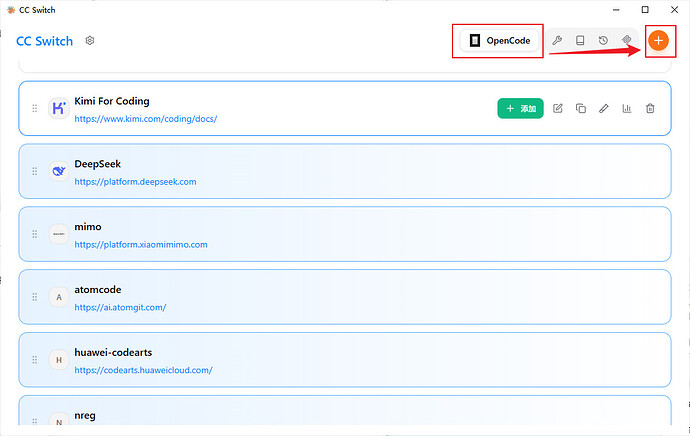The width and height of the screenshot is (690, 436).
Task: Select the 'Kimi For Coding' title
Action: [112, 101]
